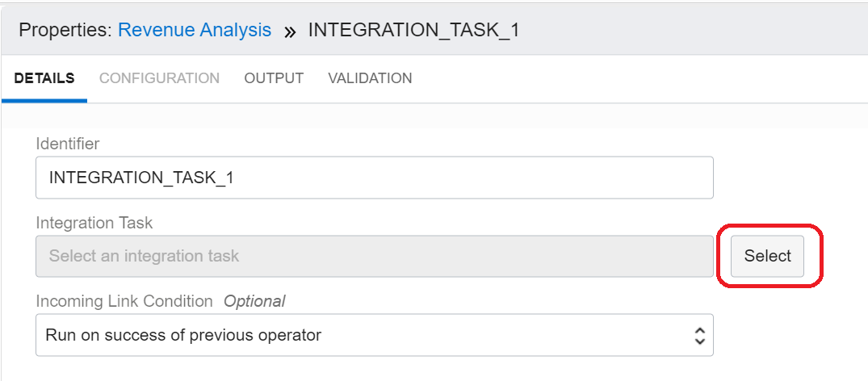868x381 pixels.
Task: Click the empty Properties header bar area
Action: tap(694, 31)
